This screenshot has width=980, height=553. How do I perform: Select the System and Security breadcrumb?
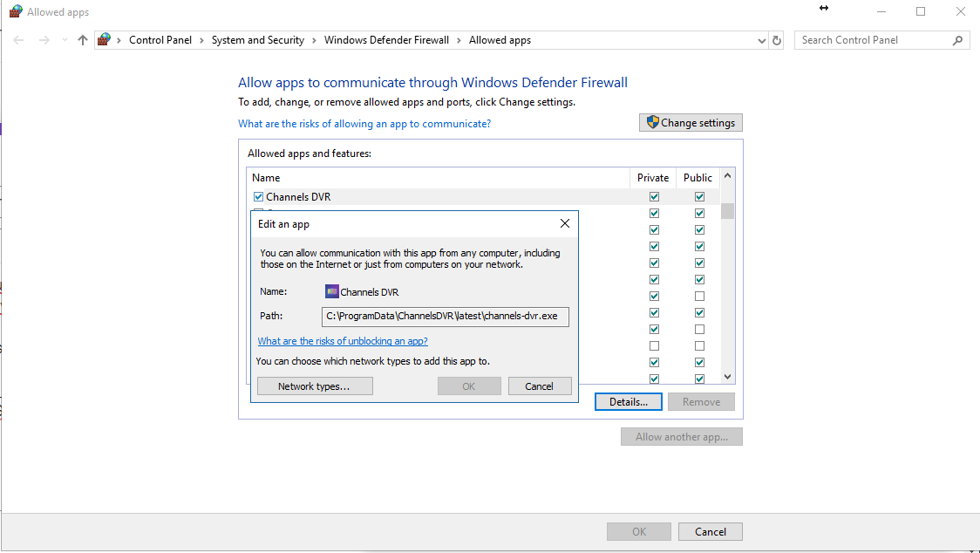coord(257,40)
